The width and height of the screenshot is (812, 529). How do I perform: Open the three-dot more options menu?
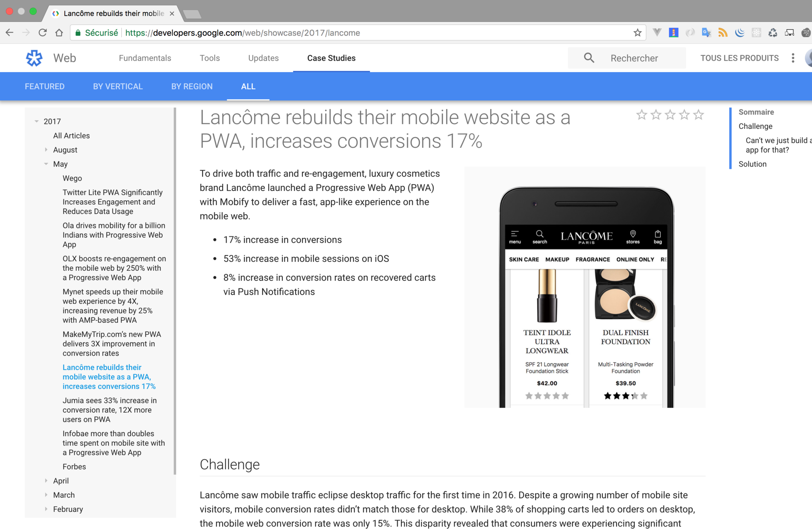[x=793, y=58]
